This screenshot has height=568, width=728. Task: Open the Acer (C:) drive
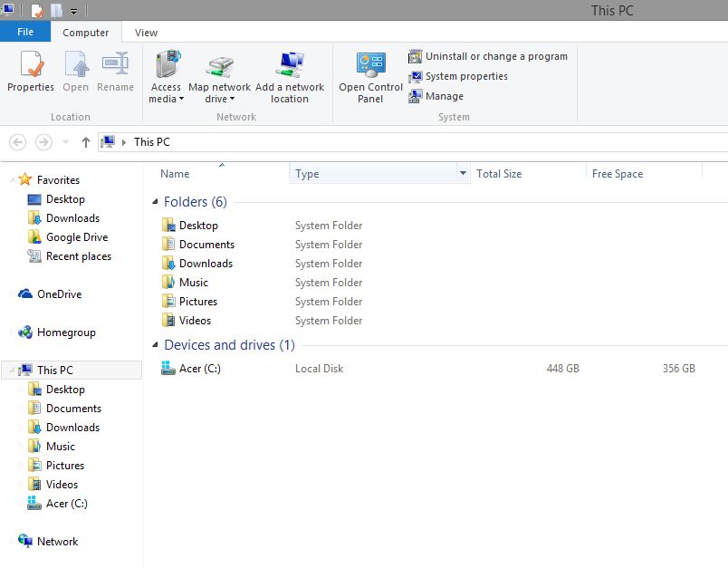click(x=199, y=369)
